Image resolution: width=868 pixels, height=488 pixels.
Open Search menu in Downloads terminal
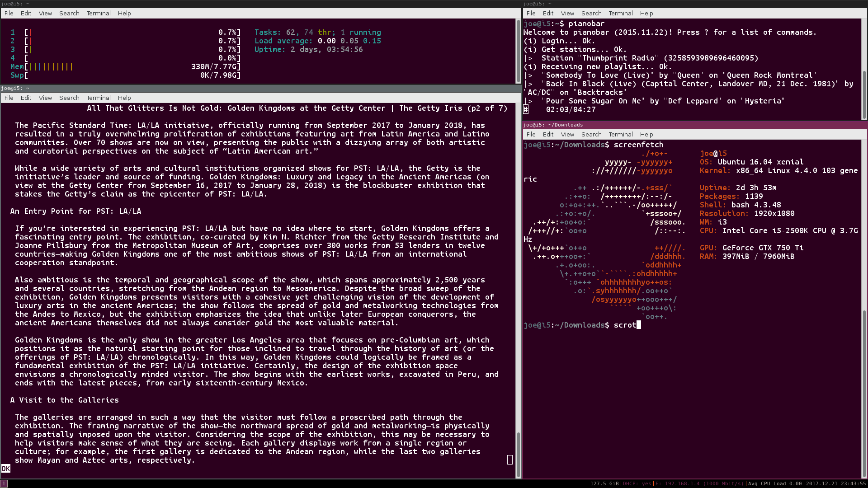coord(591,134)
